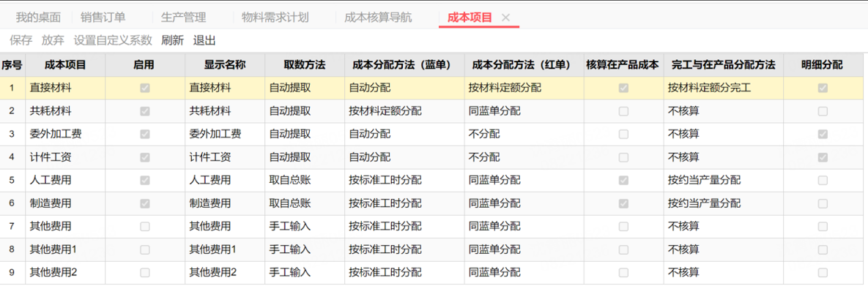Select 按材料定额分完工 cell for 直接材料
Viewport: 868px width, 286px height.
(724, 88)
